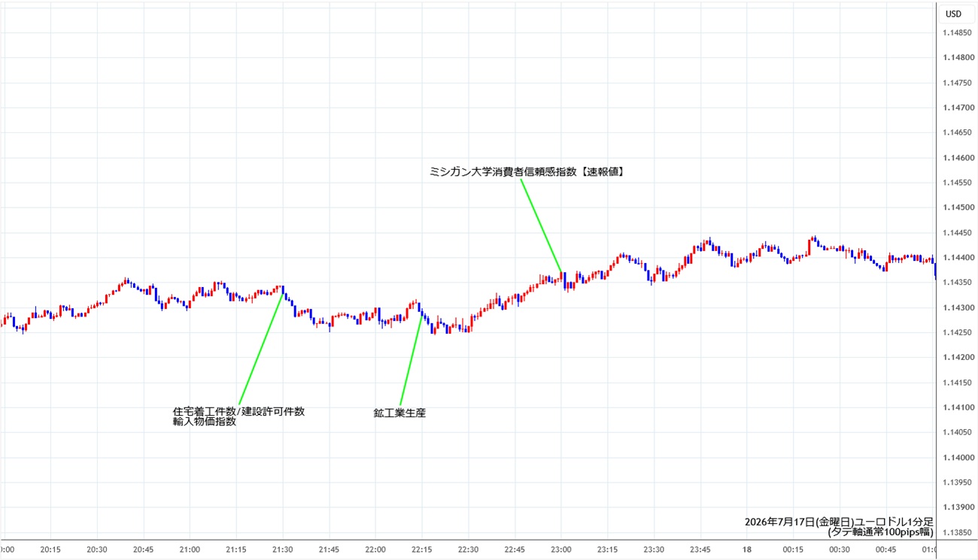Click the 22:00 time axis label

pyautogui.click(x=375, y=549)
